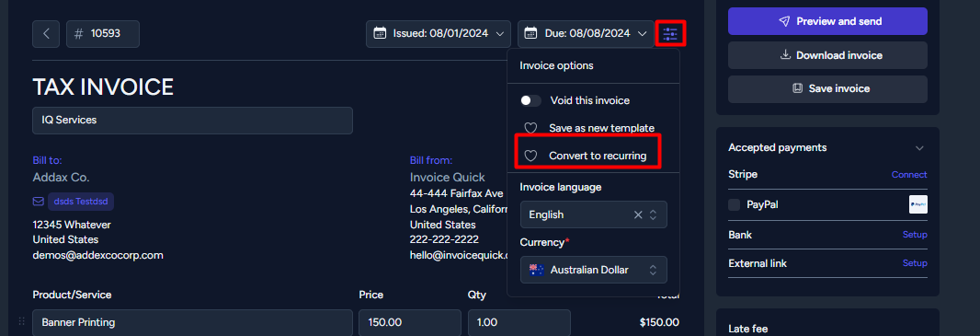Collapse the Accepted payments section

[919, 148]
